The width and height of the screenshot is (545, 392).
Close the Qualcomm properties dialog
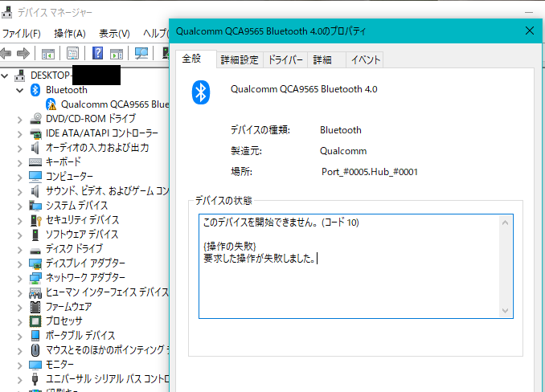530,31
